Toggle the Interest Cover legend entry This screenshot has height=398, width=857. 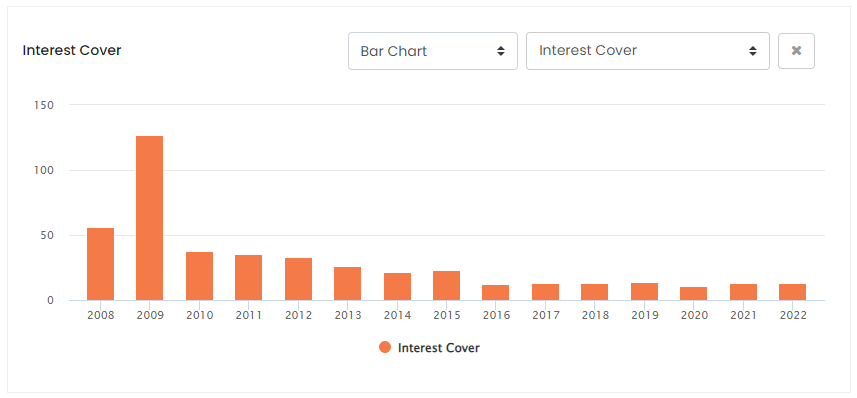[429, 348]
